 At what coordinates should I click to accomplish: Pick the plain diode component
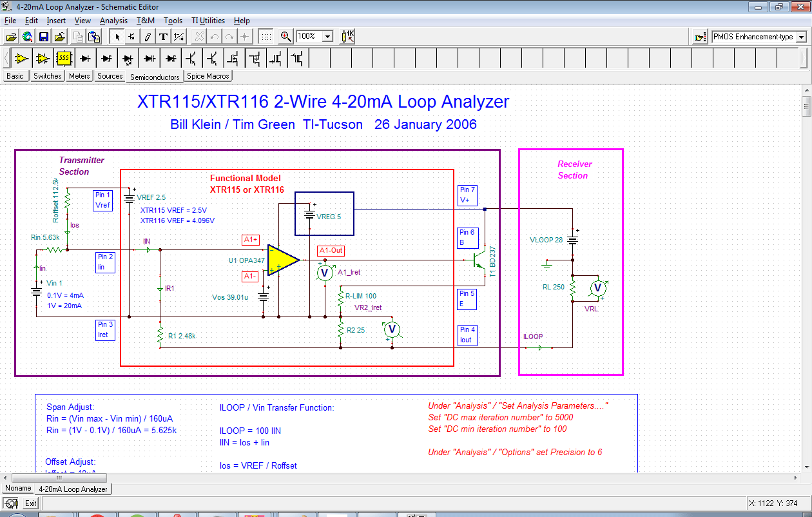pyautogui.click(x=85, y=59)
